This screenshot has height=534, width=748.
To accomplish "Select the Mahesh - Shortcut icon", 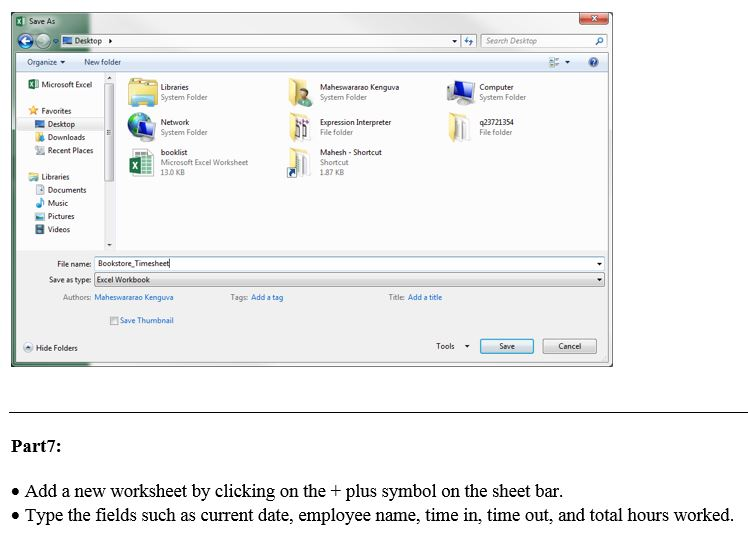I will (x=299, y=162).
